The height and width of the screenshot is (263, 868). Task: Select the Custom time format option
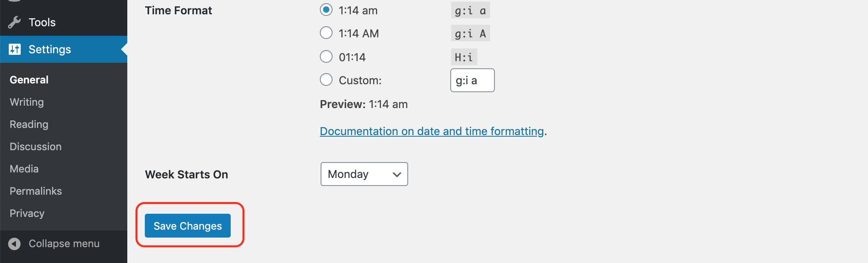tap(326, 80)
